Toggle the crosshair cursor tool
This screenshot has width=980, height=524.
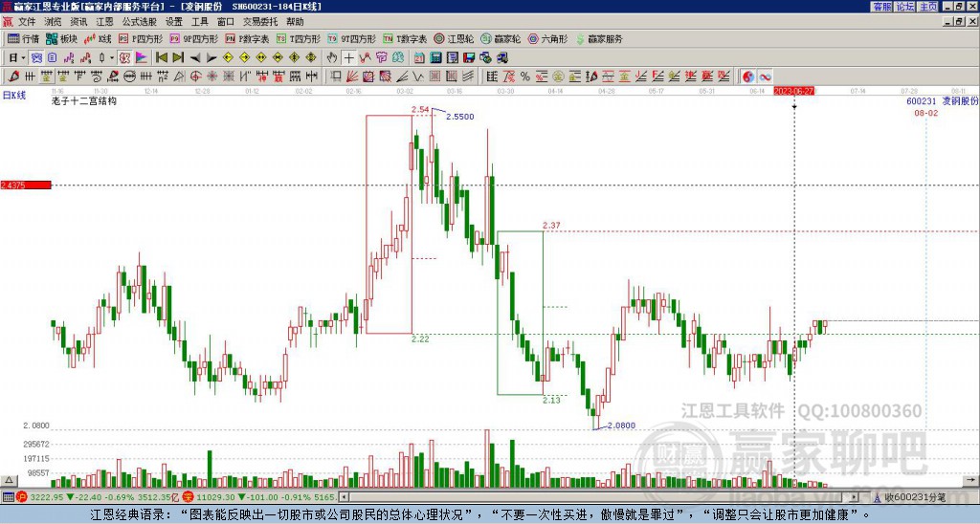pos(348,58)
